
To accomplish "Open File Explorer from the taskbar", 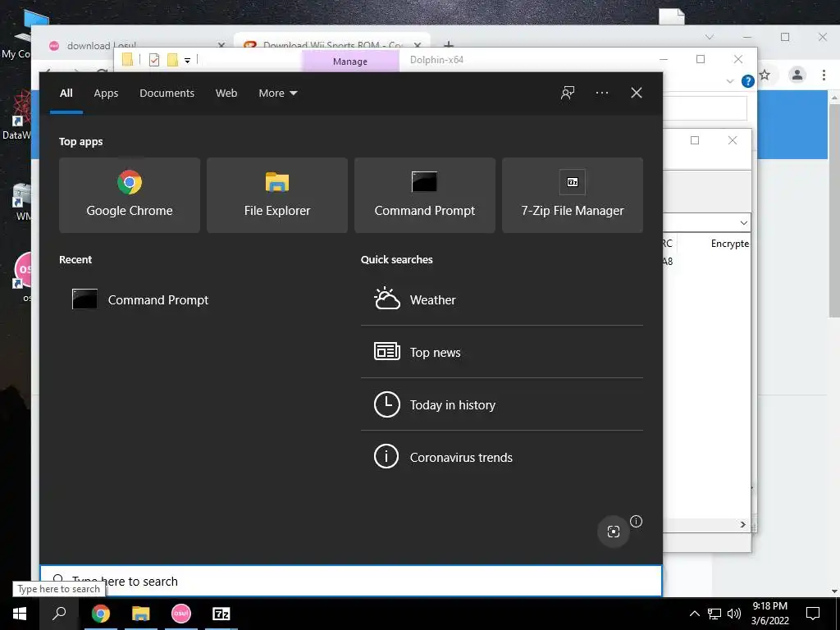I will (141, 614).
